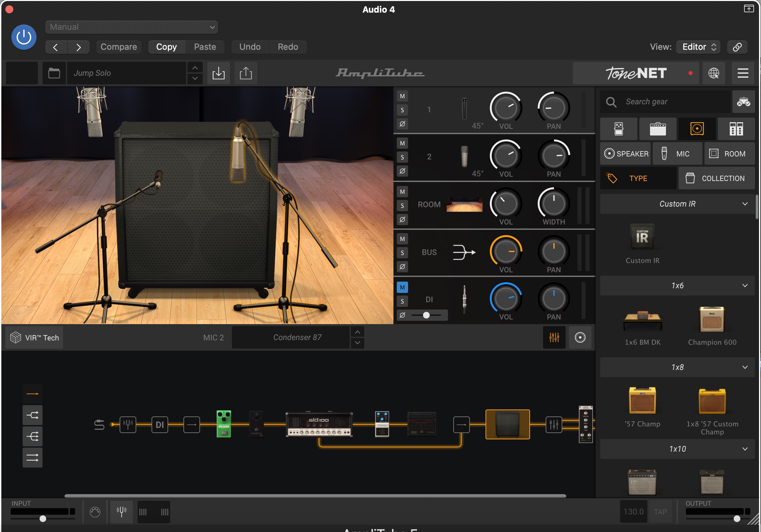Screen dimensions: 761x532
Task: Solo mic channel 2
Action: pyautogui.click(x=402, y=157)
